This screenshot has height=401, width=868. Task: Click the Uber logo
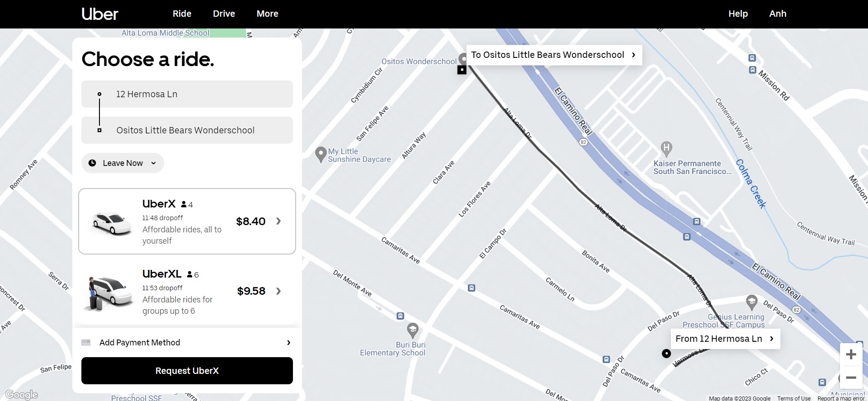point(100,14)
